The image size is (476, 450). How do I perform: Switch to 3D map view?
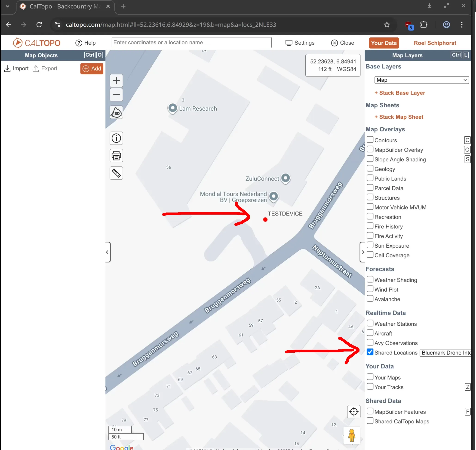point(116,112)
